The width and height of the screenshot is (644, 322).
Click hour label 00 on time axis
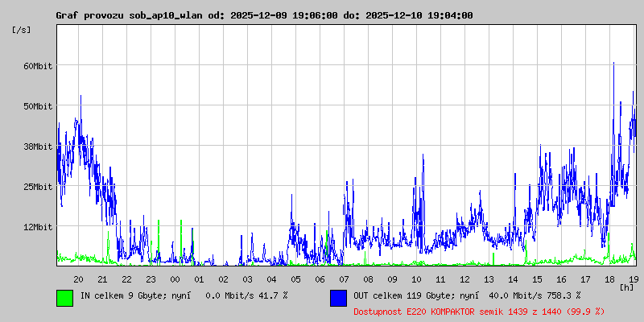tap(175, 279)
